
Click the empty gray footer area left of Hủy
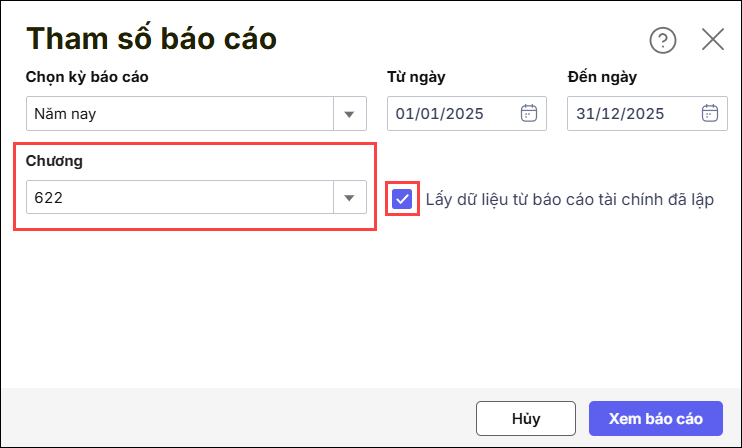pos(240,417)
